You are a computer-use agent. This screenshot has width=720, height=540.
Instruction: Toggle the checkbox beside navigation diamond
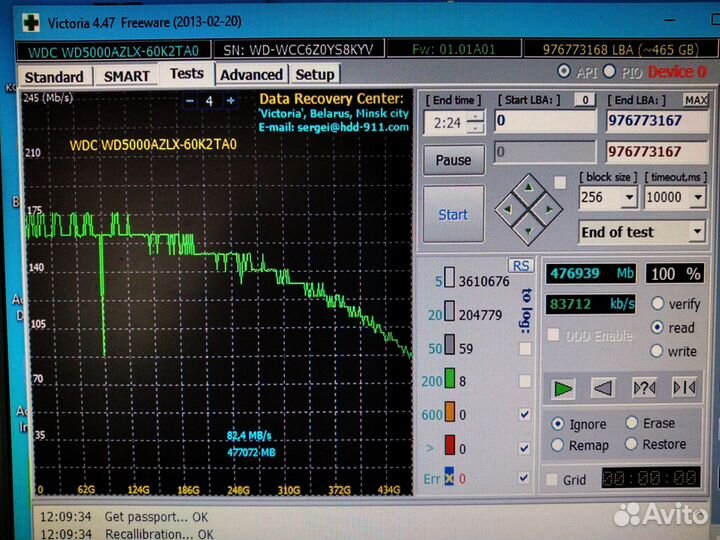click(x=560, y=183)
